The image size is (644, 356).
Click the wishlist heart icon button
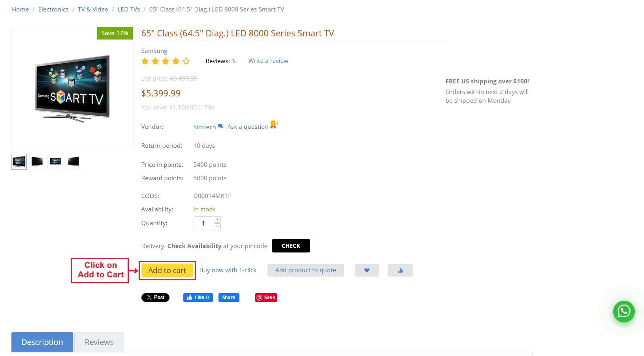(367, 270)
